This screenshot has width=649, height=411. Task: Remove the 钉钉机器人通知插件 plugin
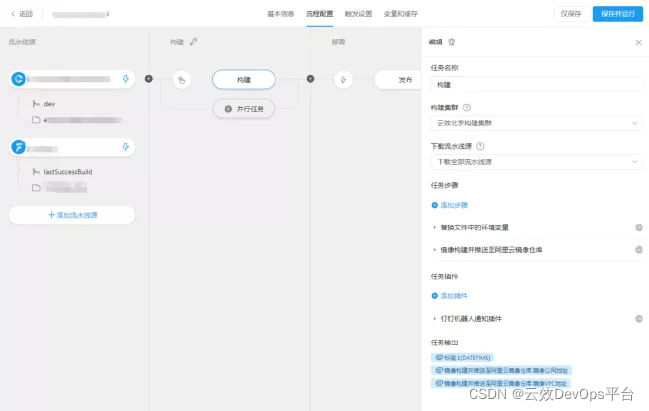click(639, 318)
